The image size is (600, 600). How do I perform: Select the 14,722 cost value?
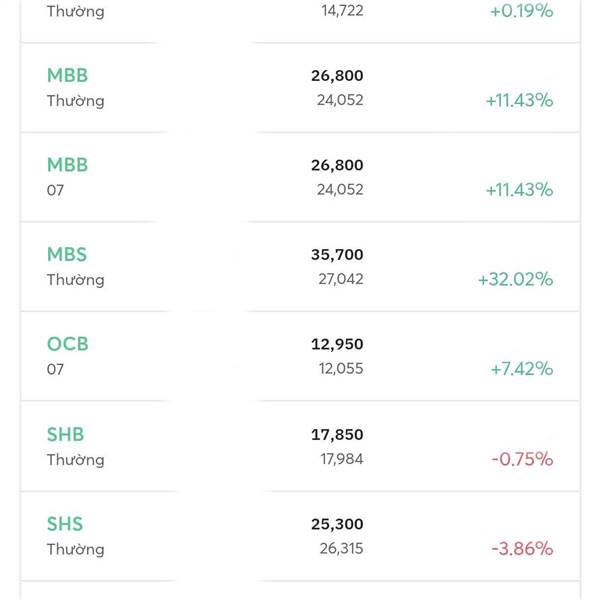click(342, 11)
